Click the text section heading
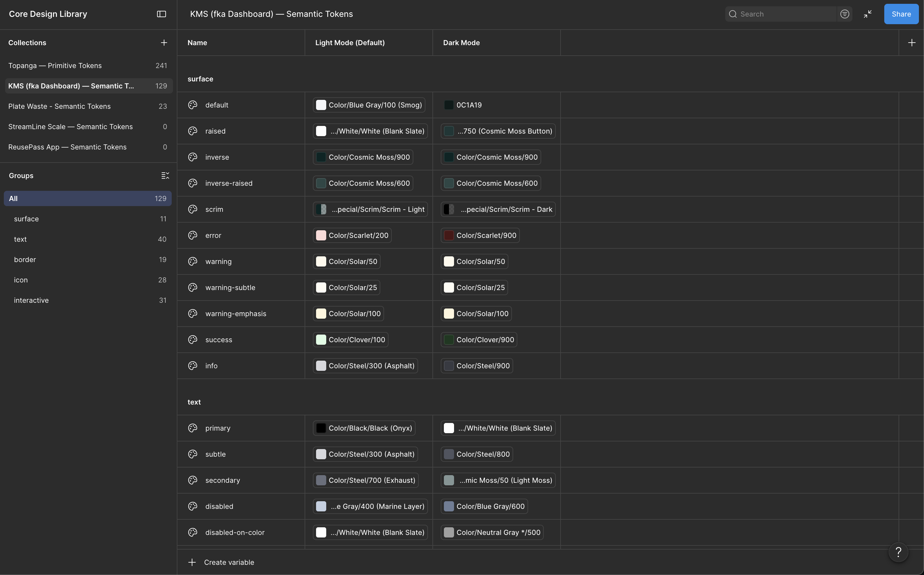924x575 pixels. point(194,402)
